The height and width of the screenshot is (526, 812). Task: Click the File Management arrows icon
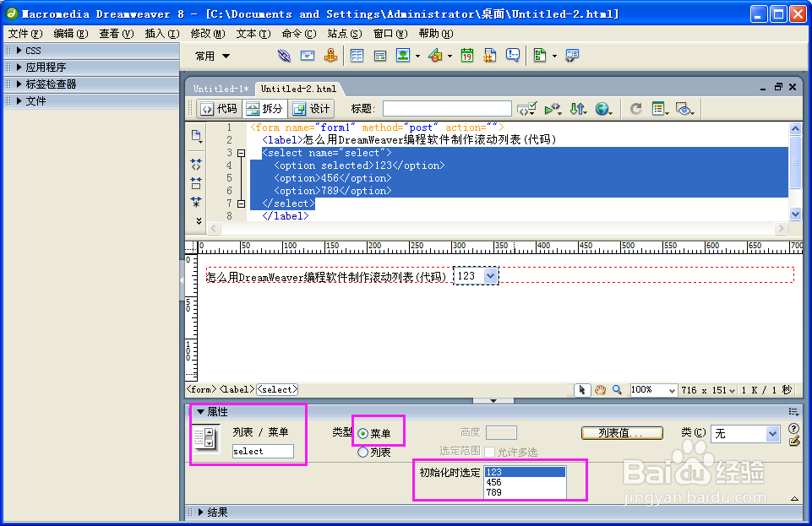pyautogui.click(x=577, y=109)
